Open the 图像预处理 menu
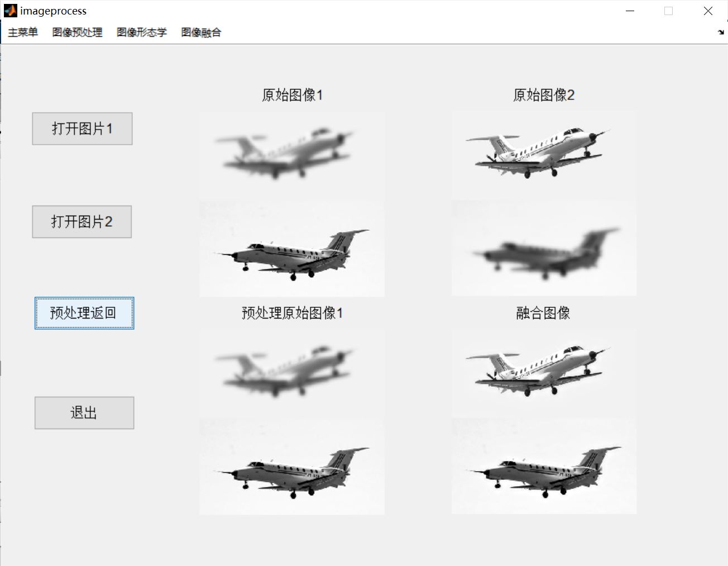The height and width of the screenshot is (566, 728). (x=76, y=32)
